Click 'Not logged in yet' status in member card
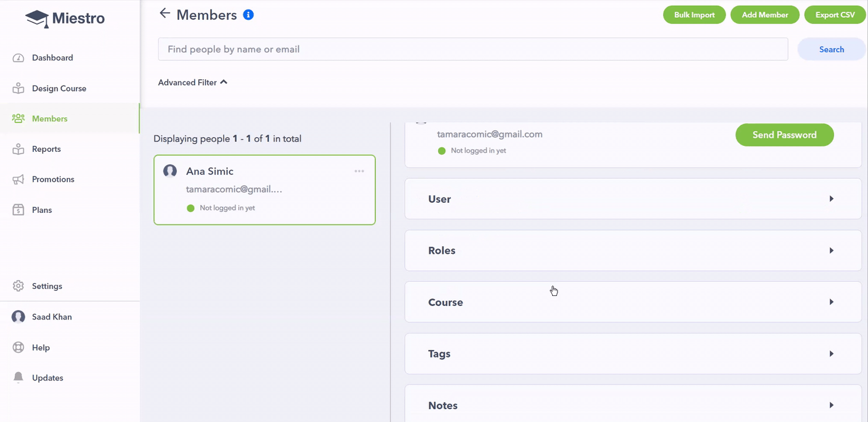This screenshot has width=868, height=422. [227, 208]
